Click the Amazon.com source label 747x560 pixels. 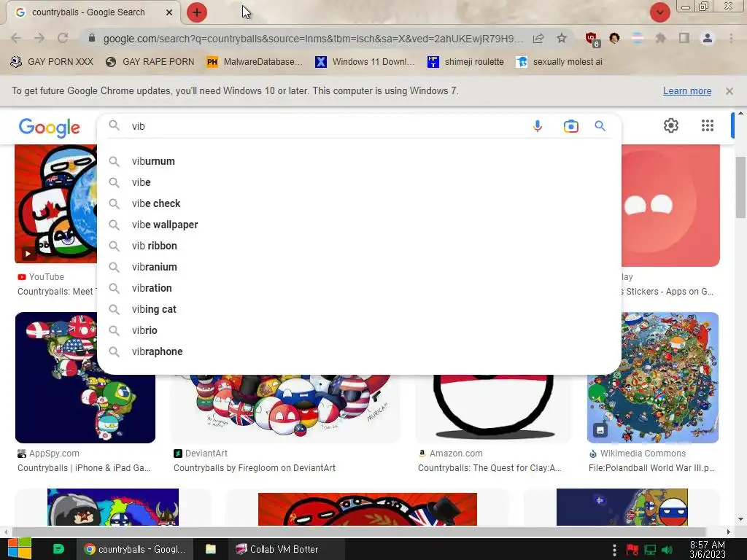point(456,454)
